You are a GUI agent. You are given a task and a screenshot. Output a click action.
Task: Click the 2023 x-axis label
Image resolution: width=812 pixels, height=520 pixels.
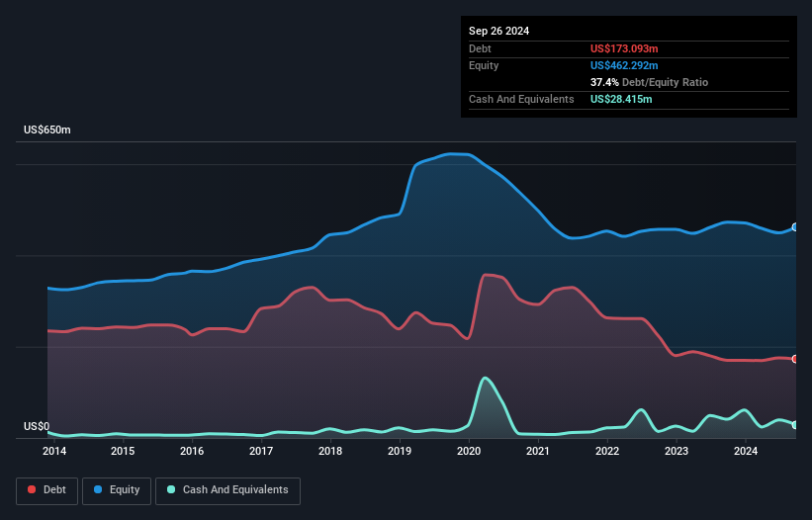[677, 451]
